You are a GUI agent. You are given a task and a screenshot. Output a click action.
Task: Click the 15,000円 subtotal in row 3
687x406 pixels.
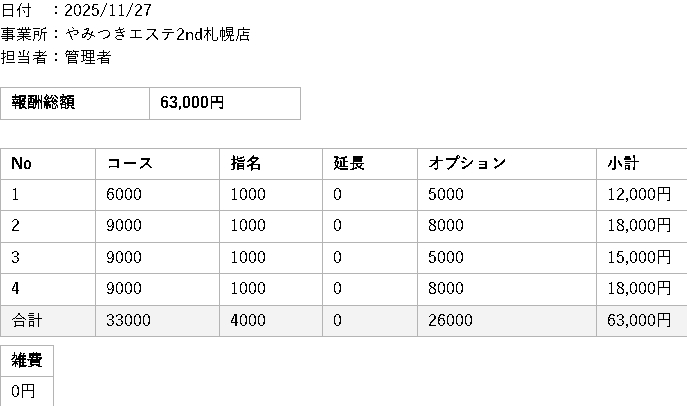click(638, 258)
